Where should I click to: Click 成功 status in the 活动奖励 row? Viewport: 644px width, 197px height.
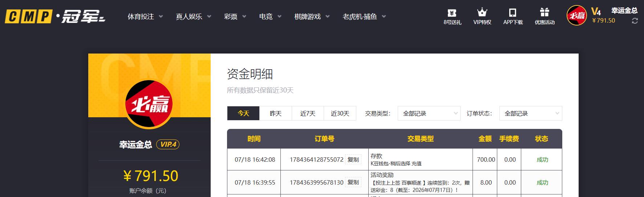(542, 182)
